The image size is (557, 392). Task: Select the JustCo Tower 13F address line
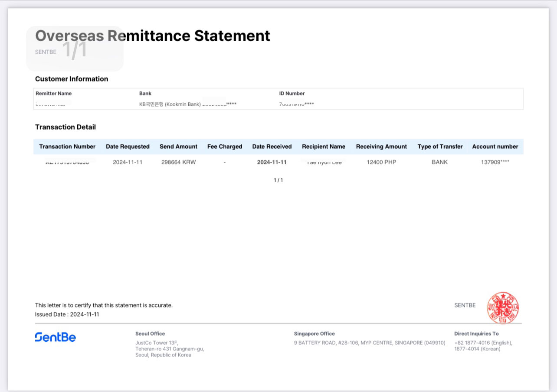tap(157, 343)
